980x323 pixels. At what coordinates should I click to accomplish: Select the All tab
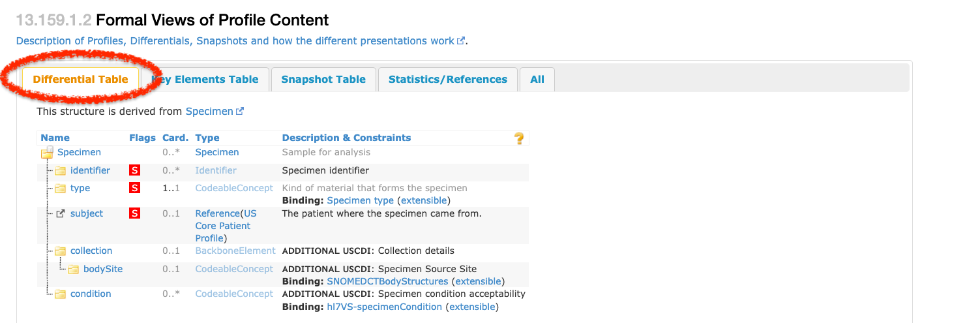coord(537,80)
